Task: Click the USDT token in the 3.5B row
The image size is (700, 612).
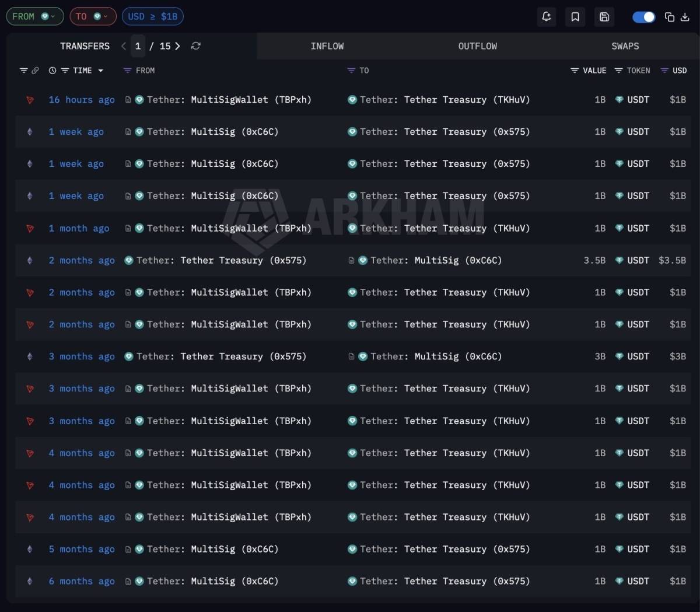Action: tap(632, 260)
